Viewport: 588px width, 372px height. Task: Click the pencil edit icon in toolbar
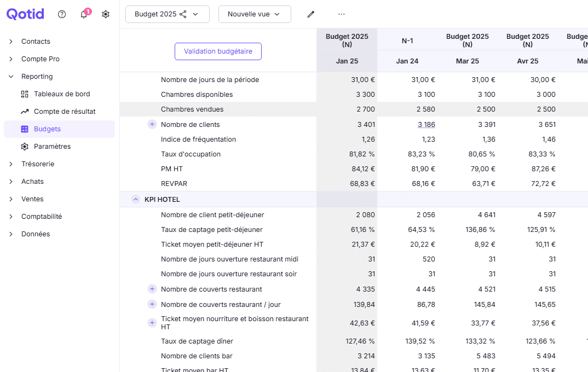310,14
